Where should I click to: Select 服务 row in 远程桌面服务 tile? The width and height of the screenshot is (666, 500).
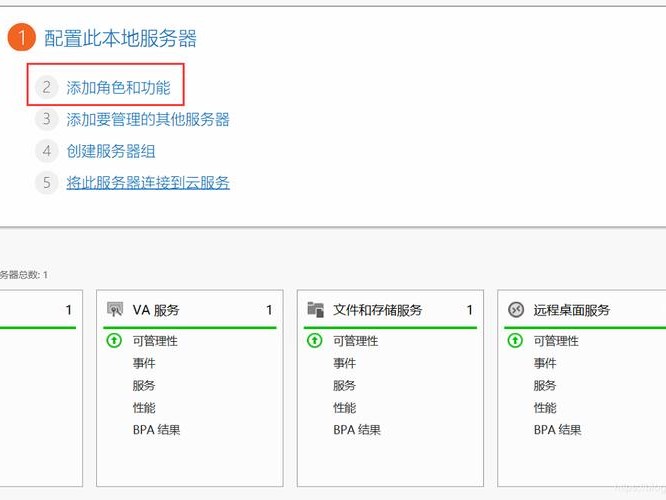tap(545, 385)
